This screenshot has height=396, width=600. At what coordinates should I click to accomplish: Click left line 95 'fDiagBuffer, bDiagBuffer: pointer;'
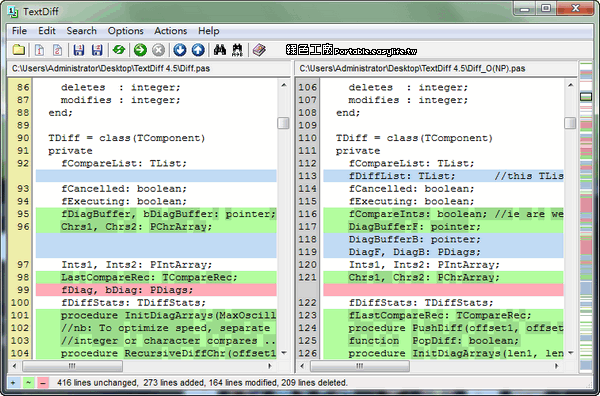[x=168, y=214]
